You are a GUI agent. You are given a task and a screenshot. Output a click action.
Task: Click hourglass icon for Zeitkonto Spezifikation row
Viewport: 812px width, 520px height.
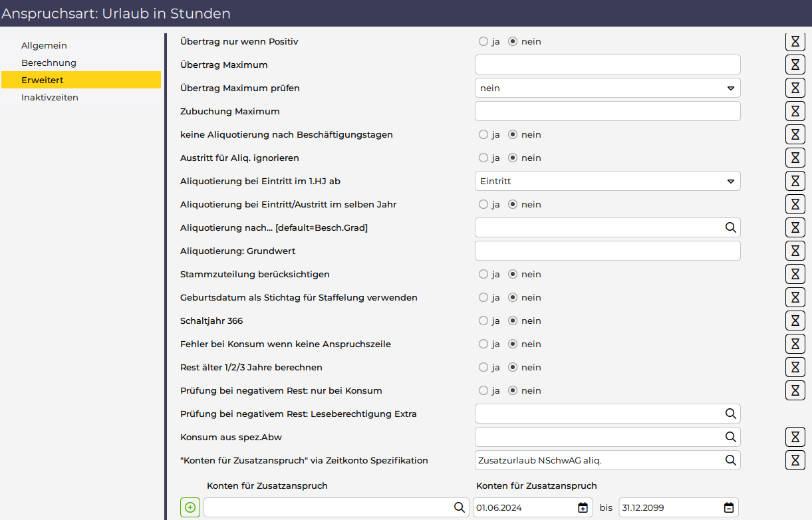coord(795,460)
